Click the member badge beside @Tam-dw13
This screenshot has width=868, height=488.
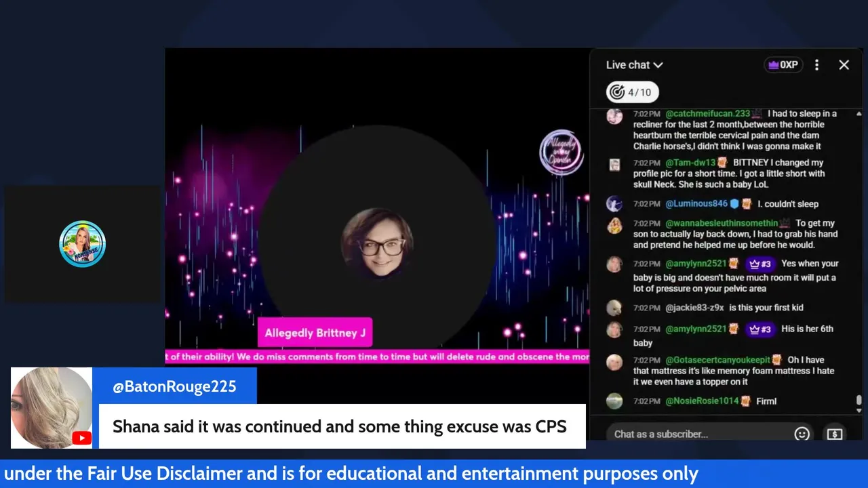coord(722,163)
